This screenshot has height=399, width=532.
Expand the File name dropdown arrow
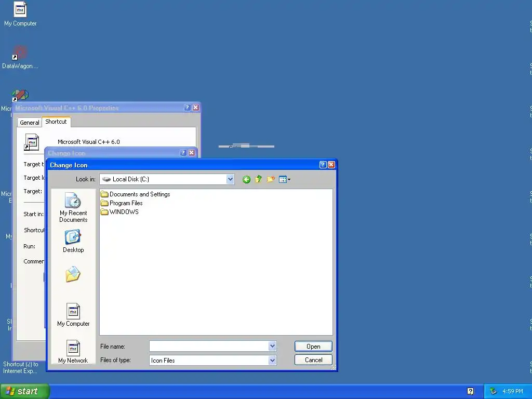click(x=272, y=346)
